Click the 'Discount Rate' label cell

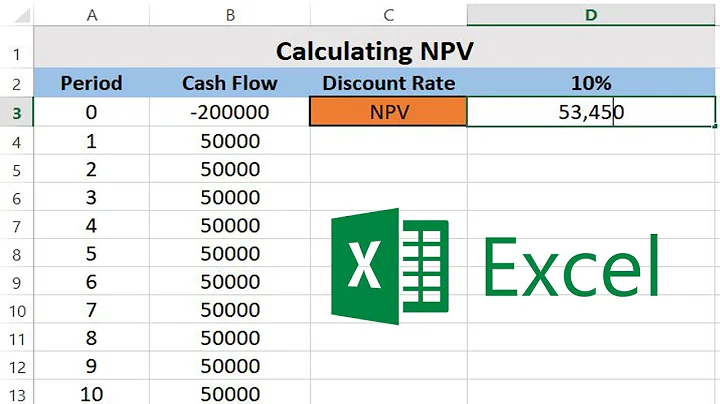tap(389, 83)
